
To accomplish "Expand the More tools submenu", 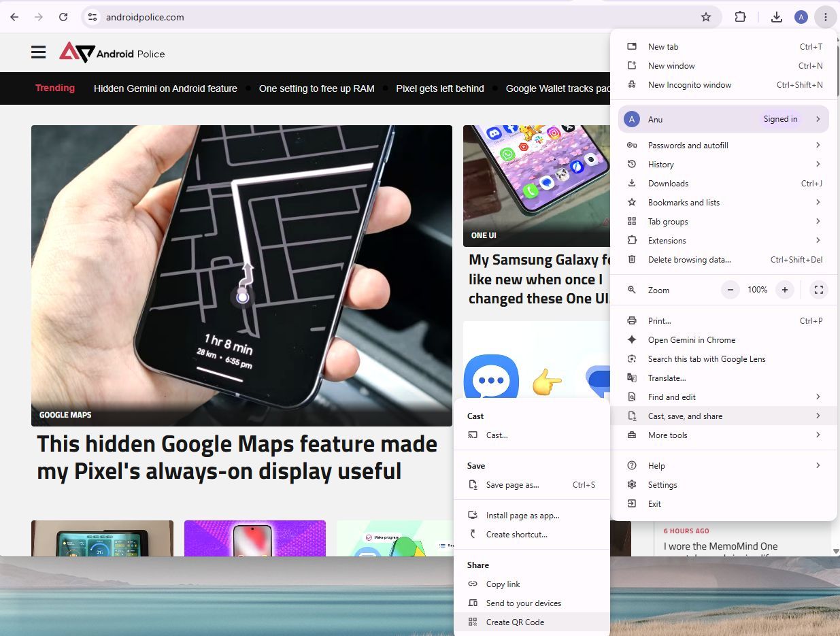I will point(724,435).
